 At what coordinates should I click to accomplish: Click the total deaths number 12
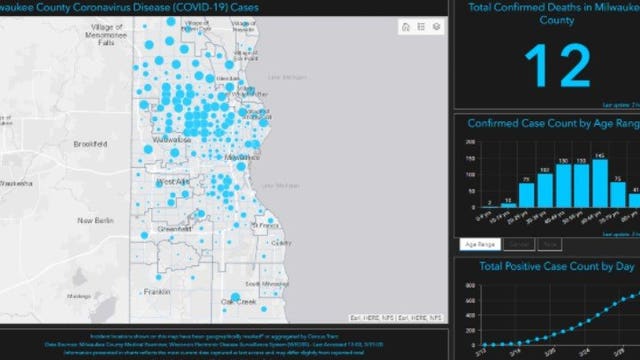click(557, 67)
